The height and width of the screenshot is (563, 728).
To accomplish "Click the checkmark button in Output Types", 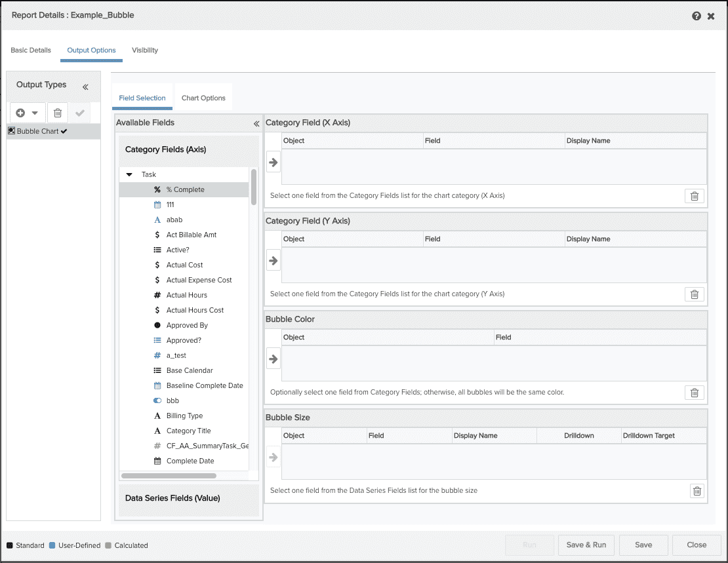I will 80,113.
